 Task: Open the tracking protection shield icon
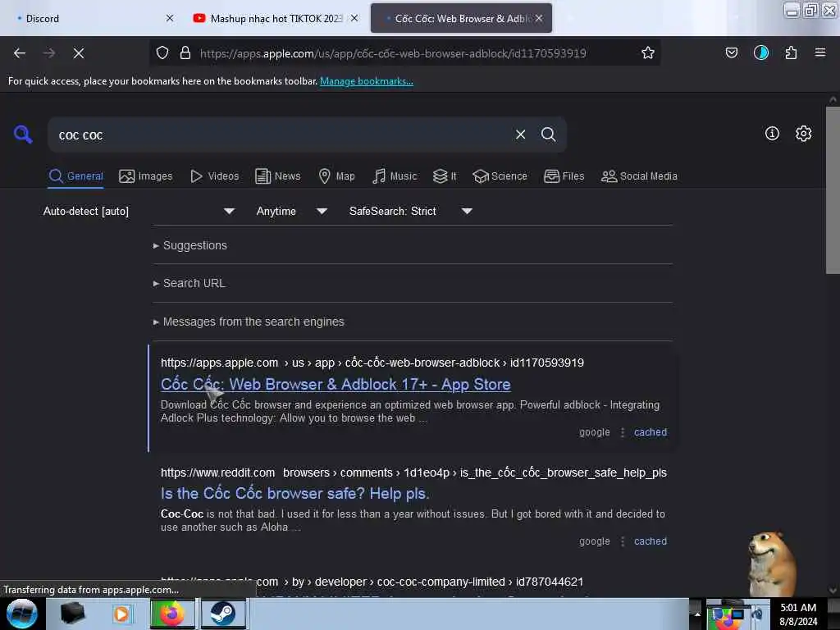coord(162,52)
